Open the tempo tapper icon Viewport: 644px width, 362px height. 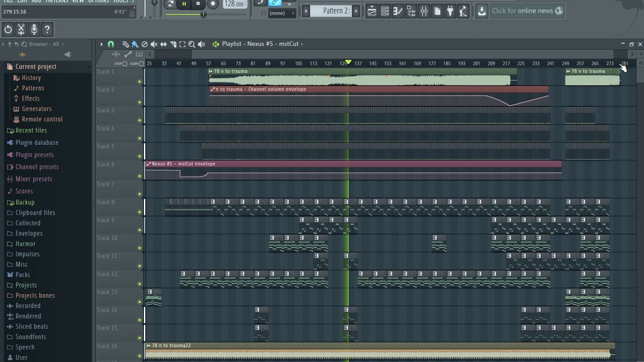coord(463,11)
